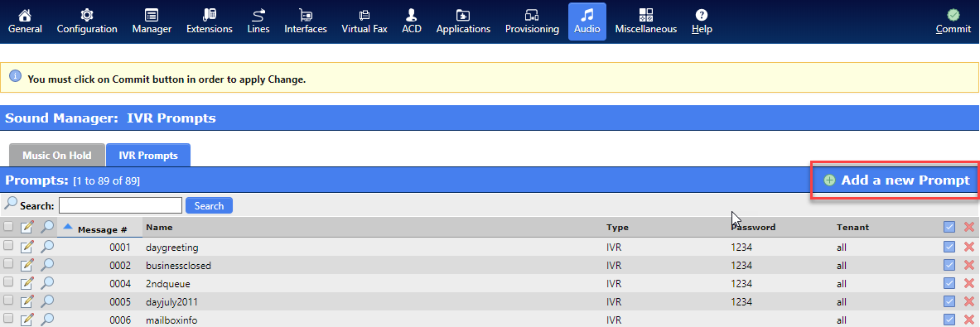Sort by Password column header

point(753,227)
